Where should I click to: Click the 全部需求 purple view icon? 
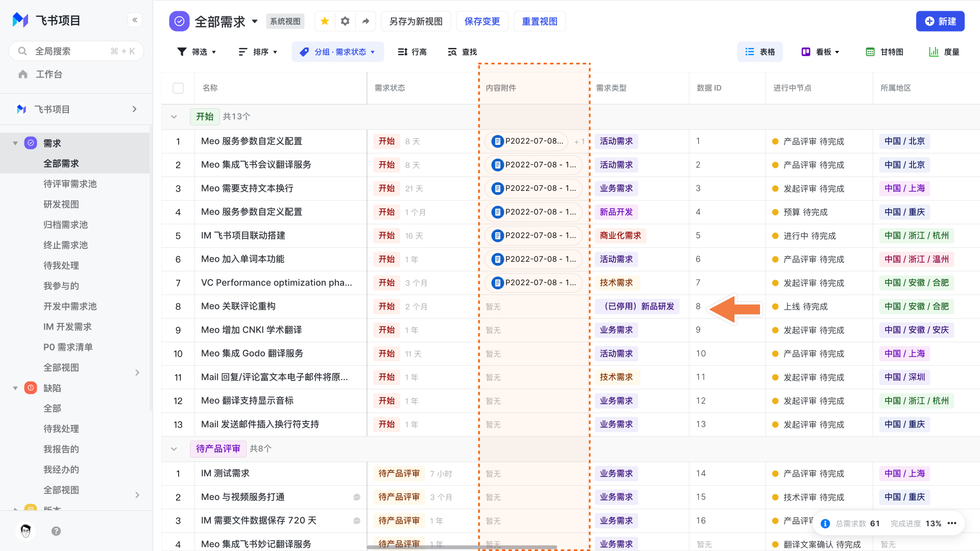tap(179, 21)
